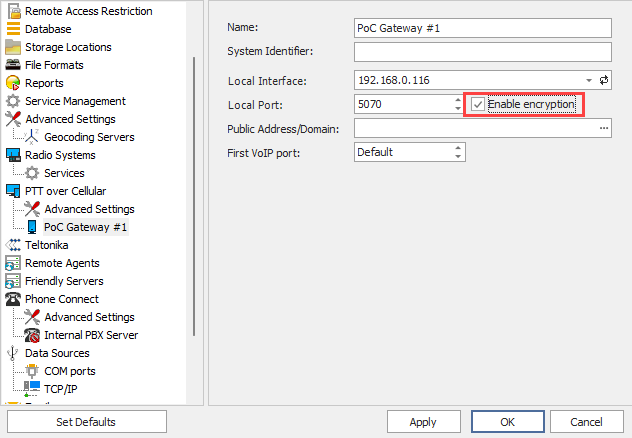632x438 pixels.
Task: Click the Teltonika icon
Action: 13,245
